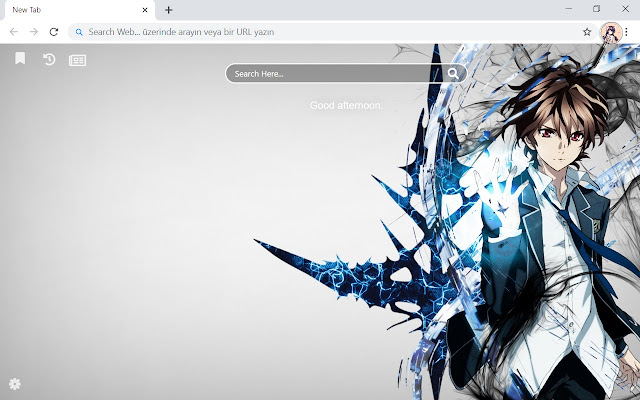640x400 pixels.
Task: Open the news feed icon
Action: (x=77, y=60)
